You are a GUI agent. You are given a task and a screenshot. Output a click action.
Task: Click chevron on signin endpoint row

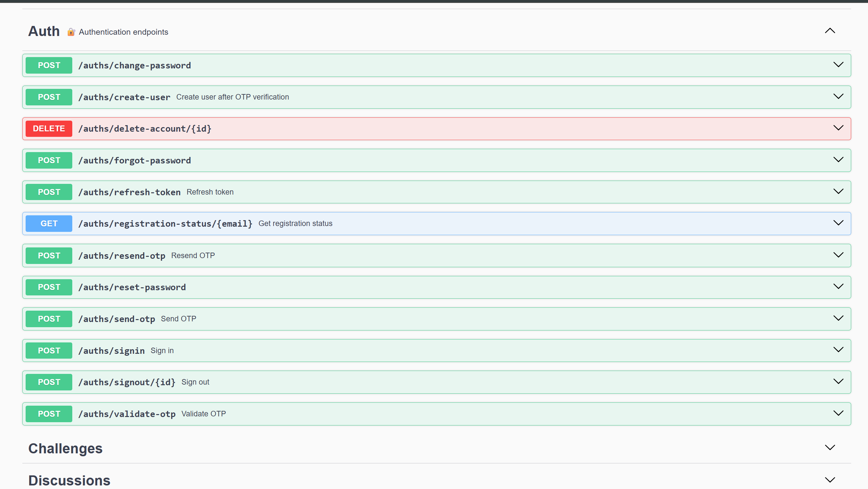click(838, 350)
